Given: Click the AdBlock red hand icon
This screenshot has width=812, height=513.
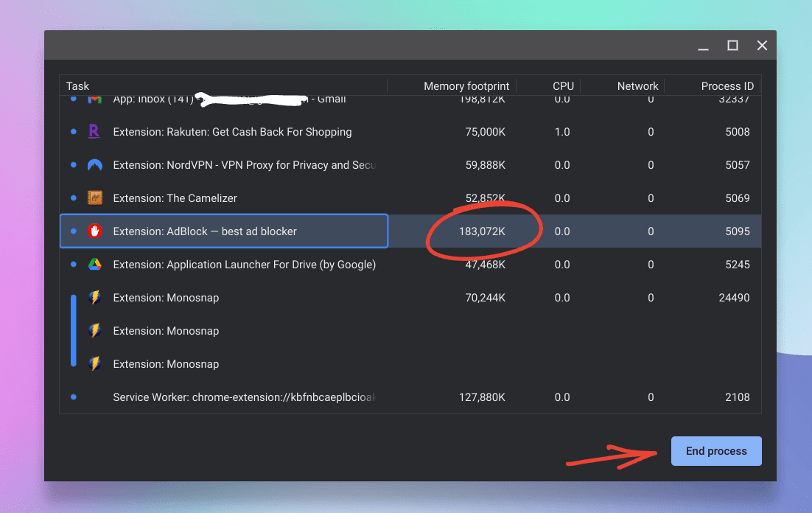Looking at the screenshot, I should tap(95, 231).
